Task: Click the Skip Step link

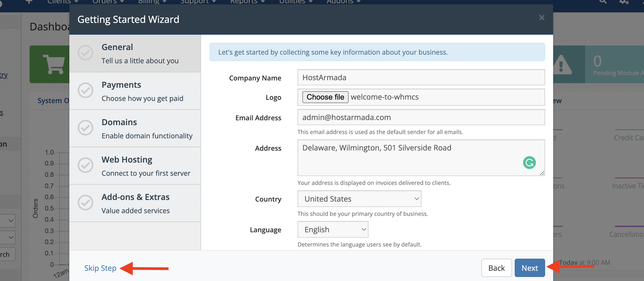Action: pos(100,268)
